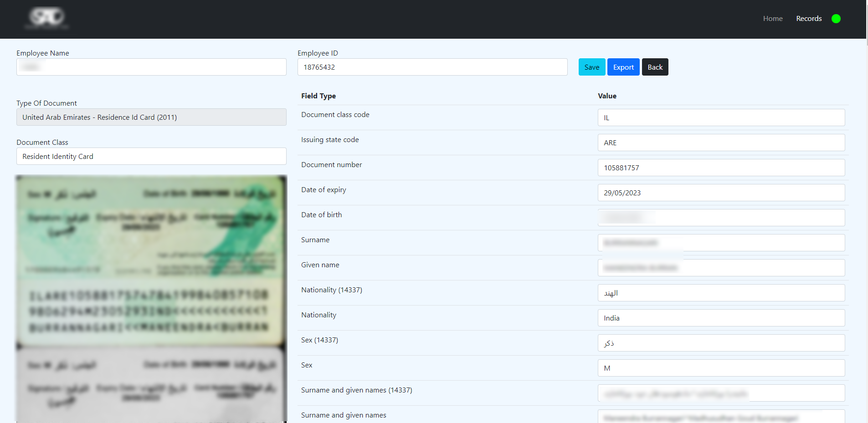Click the Save button
868x423 pixels.
pyautogui.click(x=591, y=66)
